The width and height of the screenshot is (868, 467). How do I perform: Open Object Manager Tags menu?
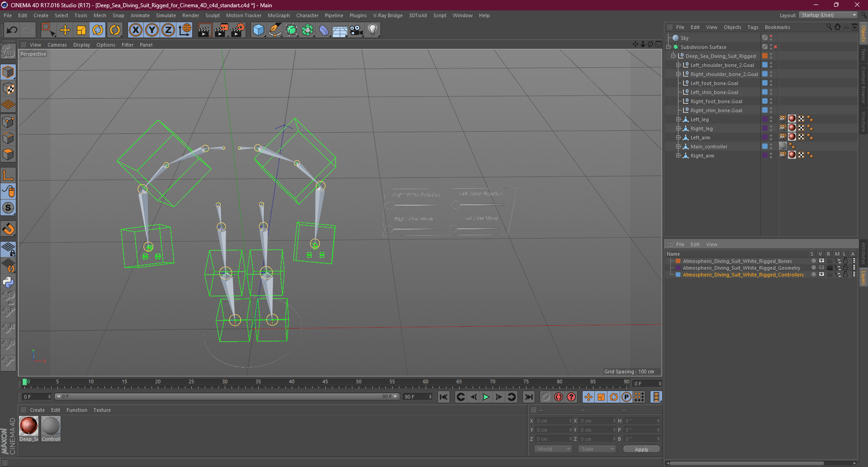point(753,27)
